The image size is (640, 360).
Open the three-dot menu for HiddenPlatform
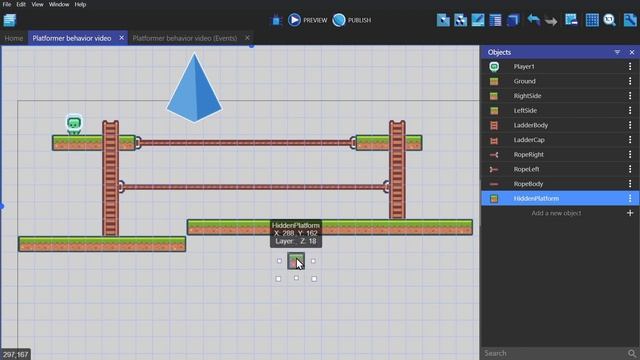coord(630,198)
